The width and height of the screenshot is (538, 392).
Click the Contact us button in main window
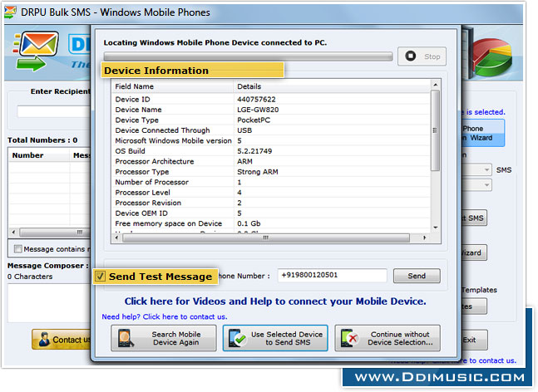(61, 339)
